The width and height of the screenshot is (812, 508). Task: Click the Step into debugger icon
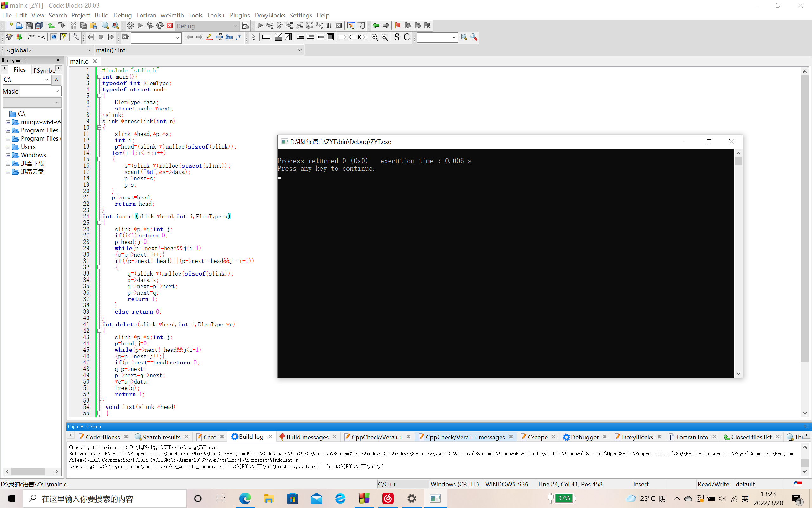290,25
